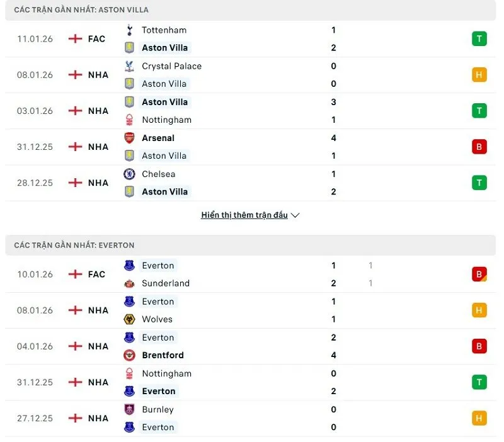Click the Burnley club crest icon
This screenshot has height=442, width=504.
[x=129, y=409]
